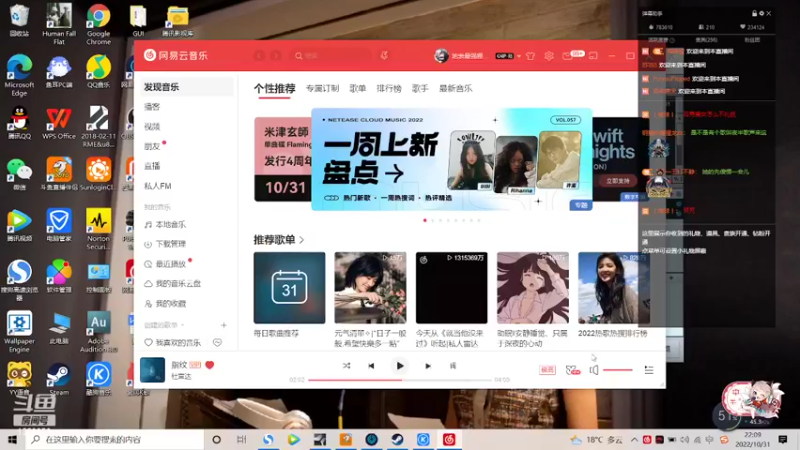
Task: Open the listen-together icon in player bar
Action: (573, 370)
